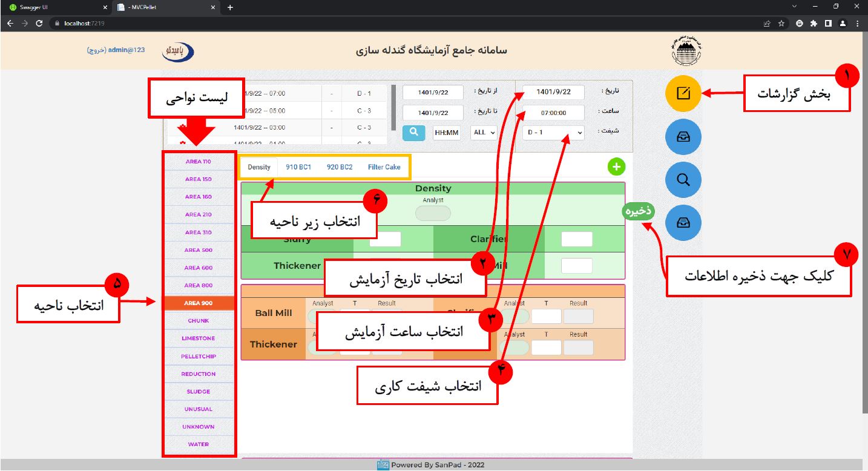Switch to the Filter Cake tab
Image resolution: width=868 pixels, height=471 pixels.
384,167
